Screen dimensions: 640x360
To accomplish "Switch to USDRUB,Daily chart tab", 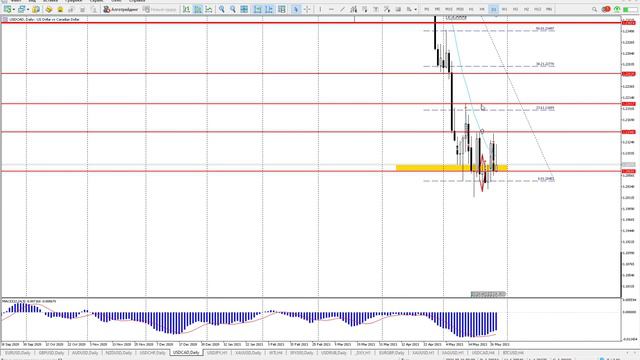I will pos(333,353).
